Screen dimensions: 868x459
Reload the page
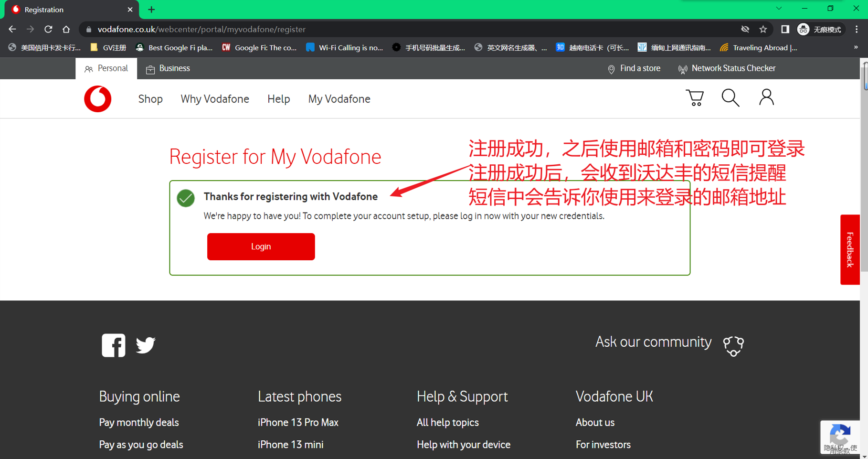(48, 29)
